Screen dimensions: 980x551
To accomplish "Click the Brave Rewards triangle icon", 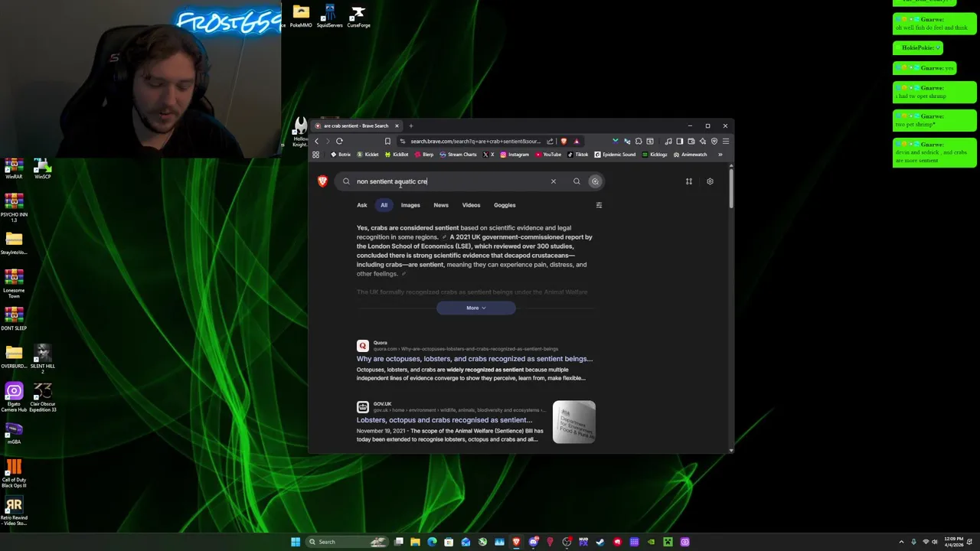I will [x=577, y=141].
